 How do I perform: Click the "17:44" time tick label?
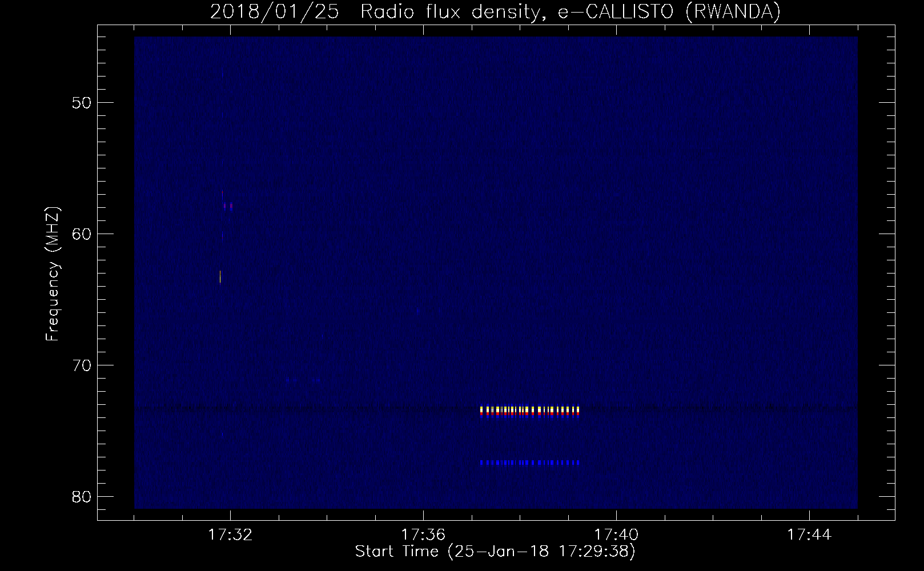tap(809, 535)
